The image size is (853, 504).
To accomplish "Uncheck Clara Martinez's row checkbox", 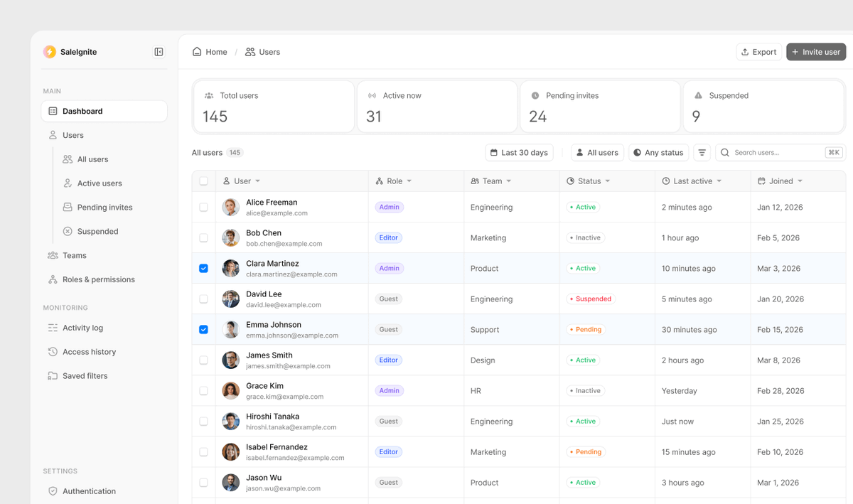I will pyautogui.click(x=203, y=269).
